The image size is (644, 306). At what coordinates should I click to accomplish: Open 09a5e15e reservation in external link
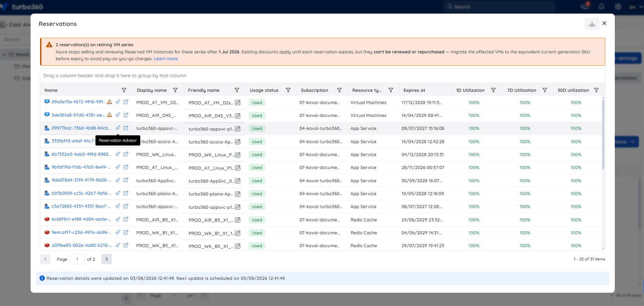tap(126, 102)
